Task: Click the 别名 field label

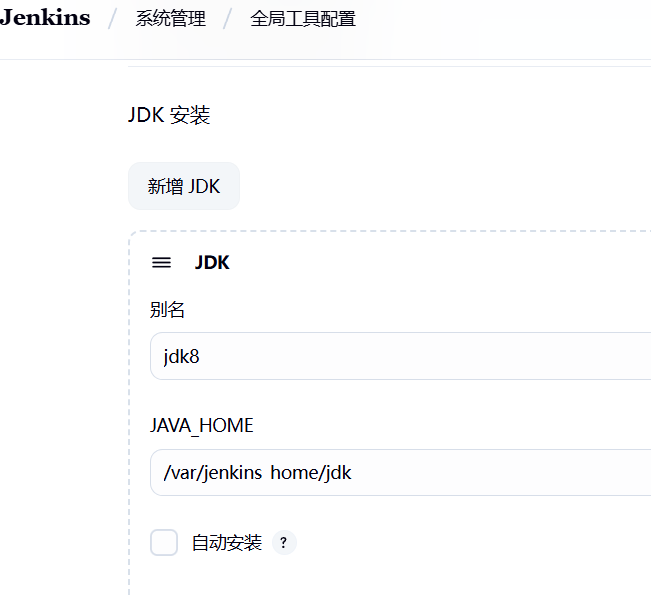Action: click(x=168, y=310)
